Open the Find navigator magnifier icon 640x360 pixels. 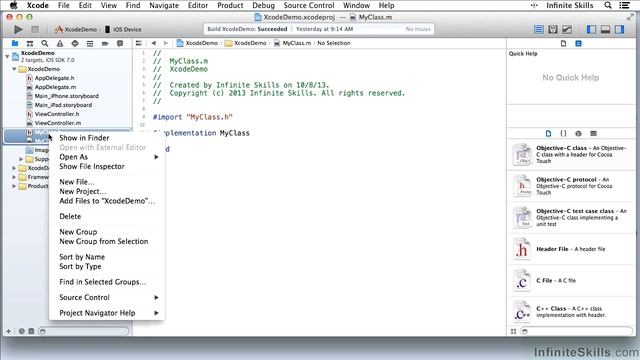point(45,43)
